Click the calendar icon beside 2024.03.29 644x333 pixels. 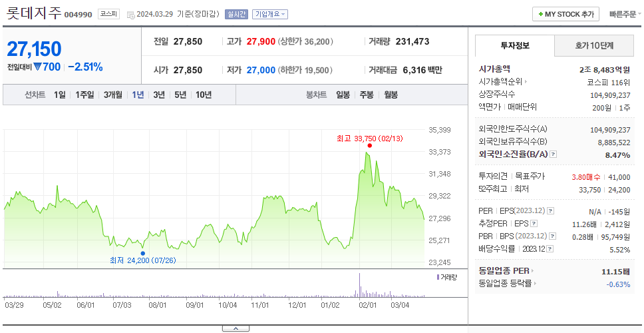click(x=130, y=15)
